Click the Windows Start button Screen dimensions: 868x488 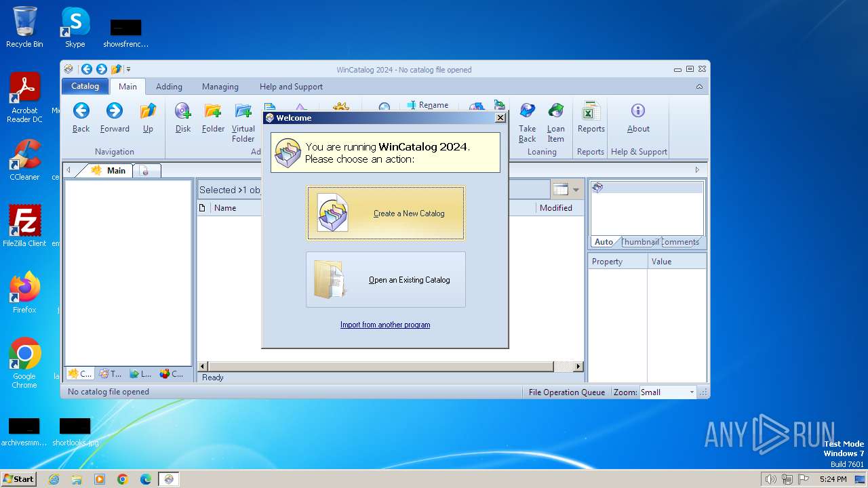pos(18,479)
